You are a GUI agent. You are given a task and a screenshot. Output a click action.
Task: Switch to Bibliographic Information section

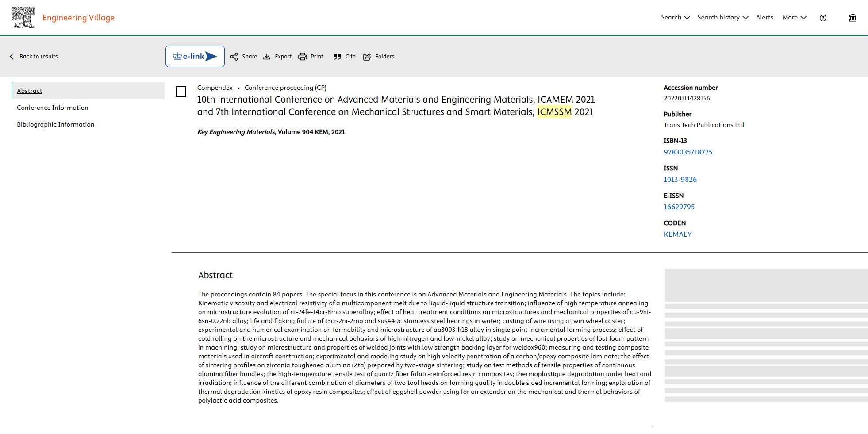pyautogui.click(x=56, y=124)
